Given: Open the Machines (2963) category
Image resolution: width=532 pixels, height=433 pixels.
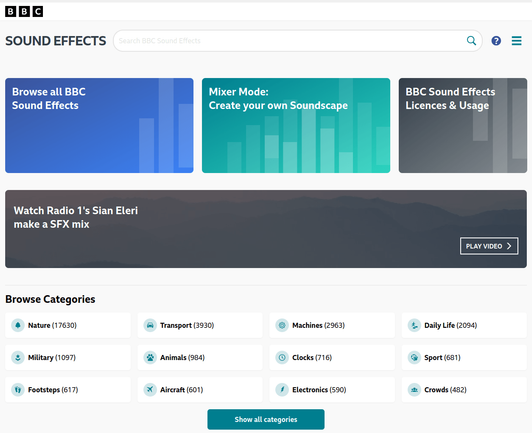Looking at the screenshot, I should pos(332,325).
